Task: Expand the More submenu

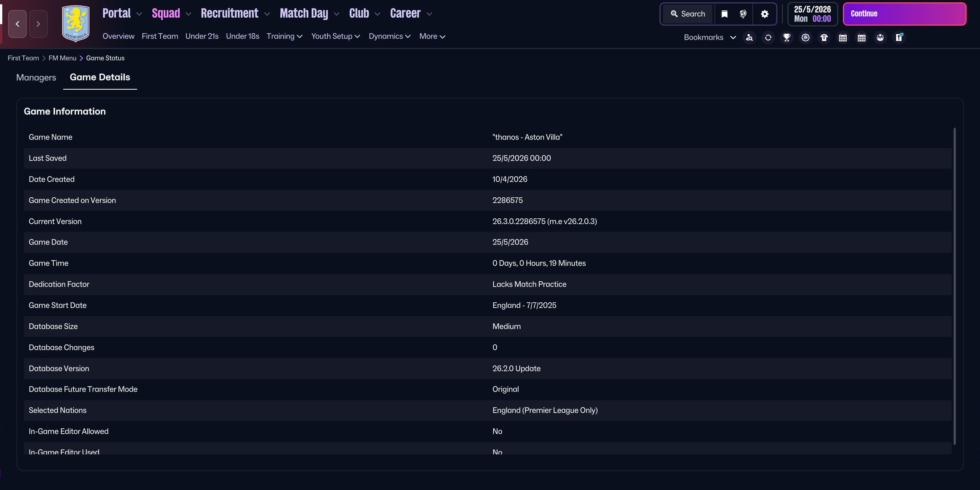Action: coord(432,36)
